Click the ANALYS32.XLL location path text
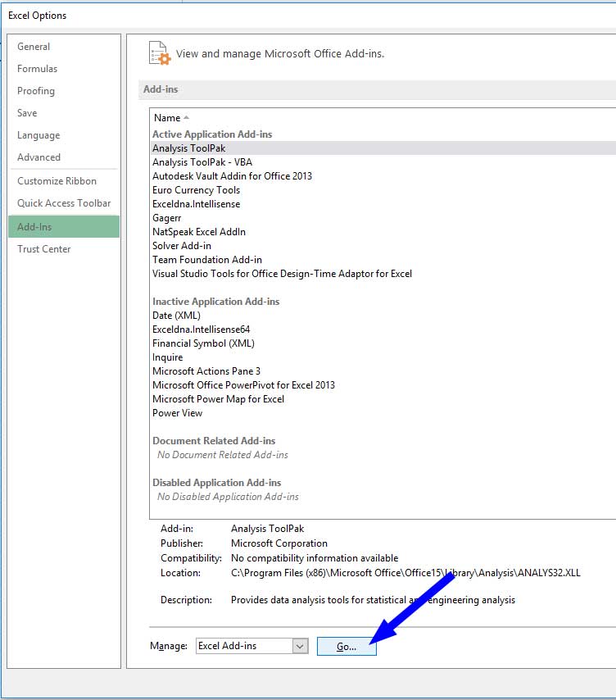The image size is (616, 700). (406, 573)
